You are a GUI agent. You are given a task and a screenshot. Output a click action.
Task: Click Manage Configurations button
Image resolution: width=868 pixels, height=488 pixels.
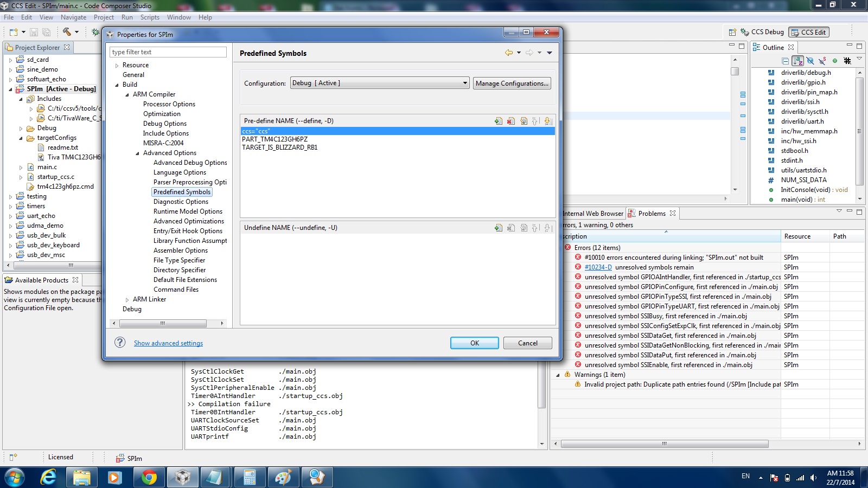point(512,83)
